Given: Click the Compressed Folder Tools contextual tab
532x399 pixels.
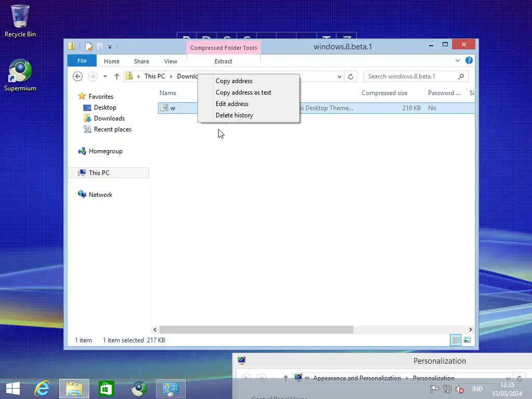Looking at the screenshot, I should tap(223, 47).
